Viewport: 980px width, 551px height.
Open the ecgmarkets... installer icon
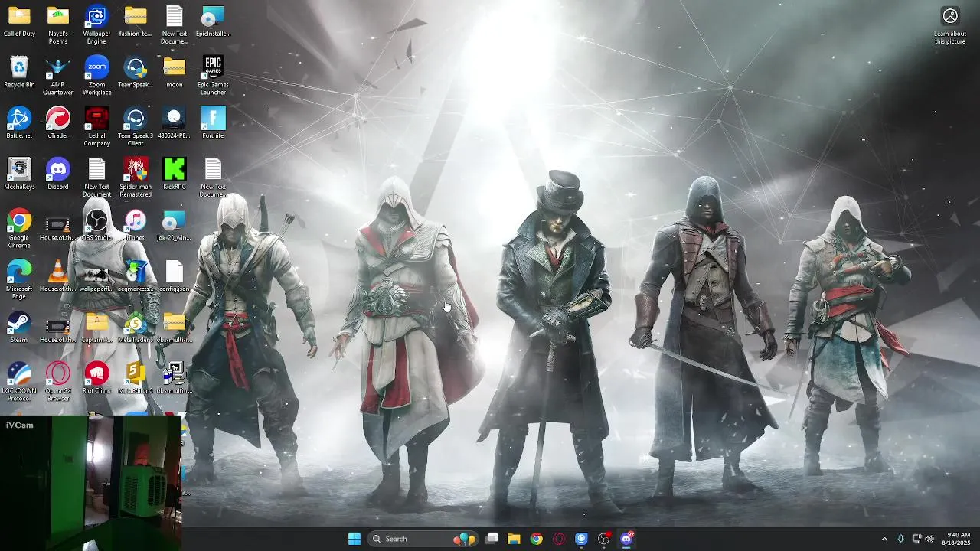(136, 276)
